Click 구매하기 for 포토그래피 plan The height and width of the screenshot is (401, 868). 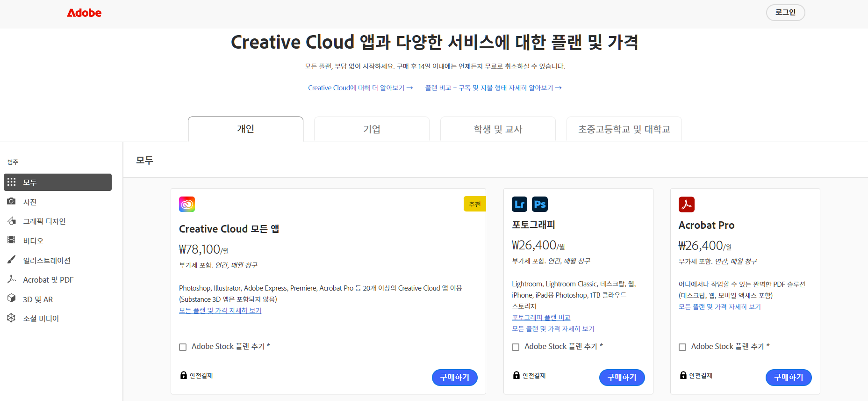622,377
